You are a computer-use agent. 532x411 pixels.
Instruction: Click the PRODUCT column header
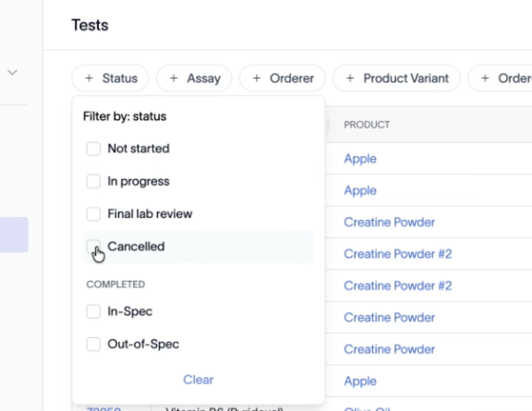pyautogui.click(x=367, y=125)
